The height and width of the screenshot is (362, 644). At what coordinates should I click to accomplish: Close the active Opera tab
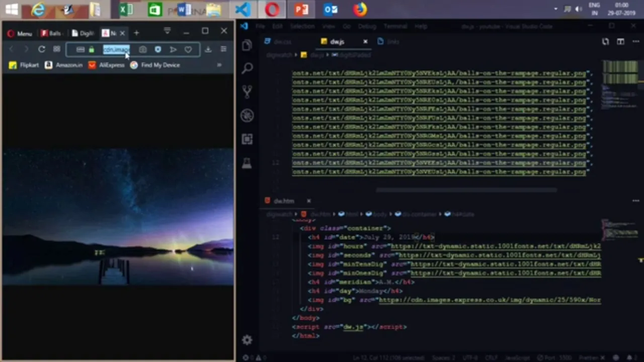[x=122, y=33]
